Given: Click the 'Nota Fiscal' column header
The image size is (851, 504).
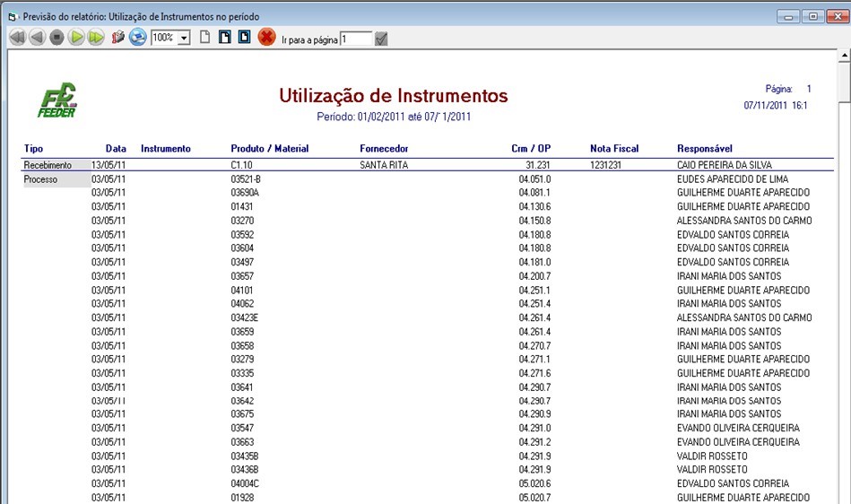Looking at the screenshot, I should (614, 149).
